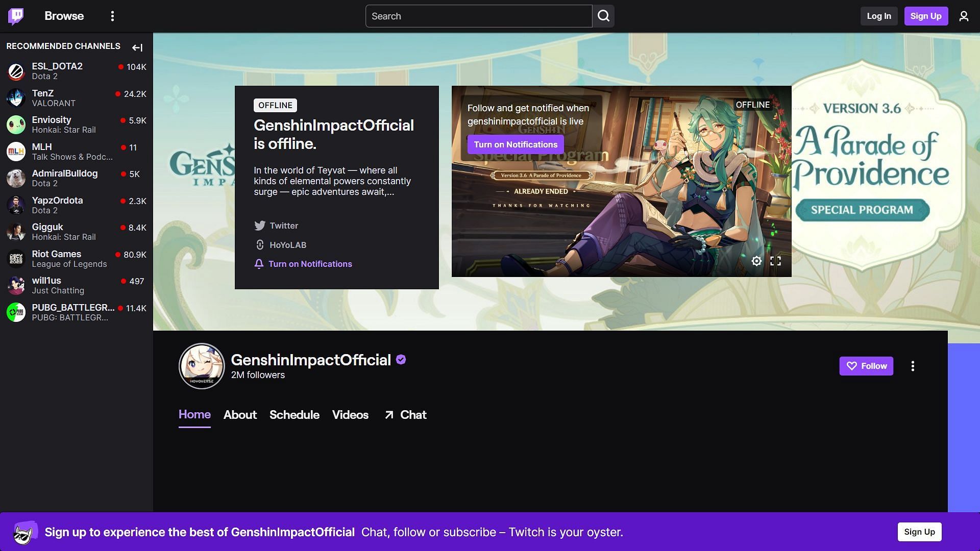Open Gigguk channel avatar
Screen dimensions: 980x551
pos(16,232)
